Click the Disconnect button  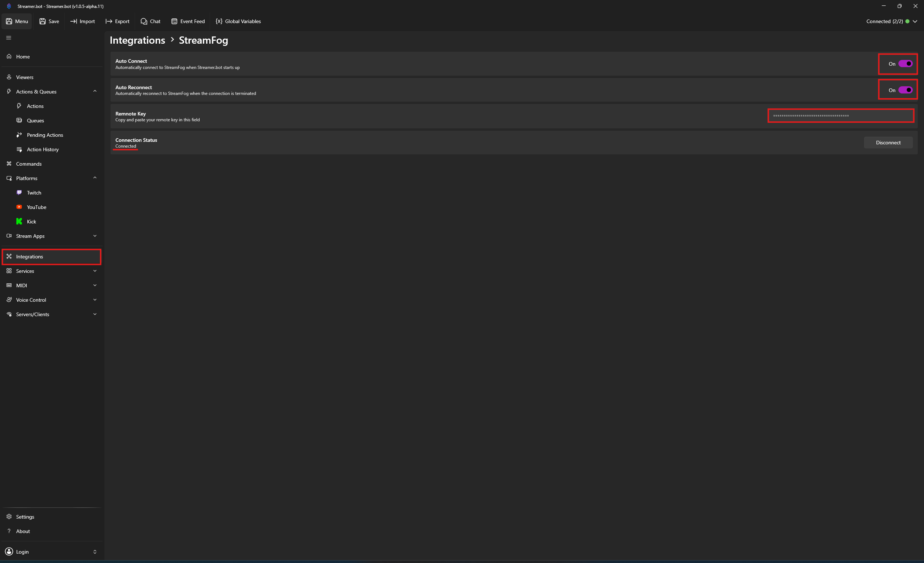tap(888, 143)
